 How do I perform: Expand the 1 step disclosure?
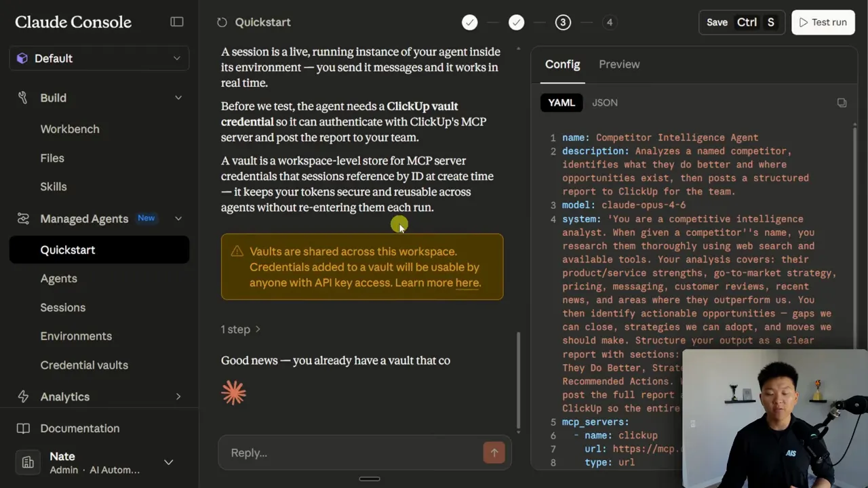[241, 329]
